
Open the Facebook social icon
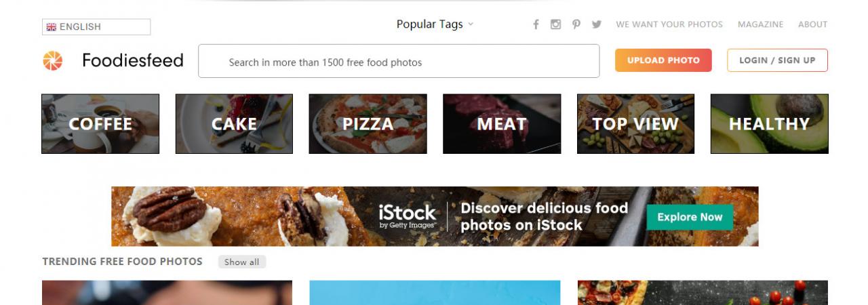coord(536,24)
